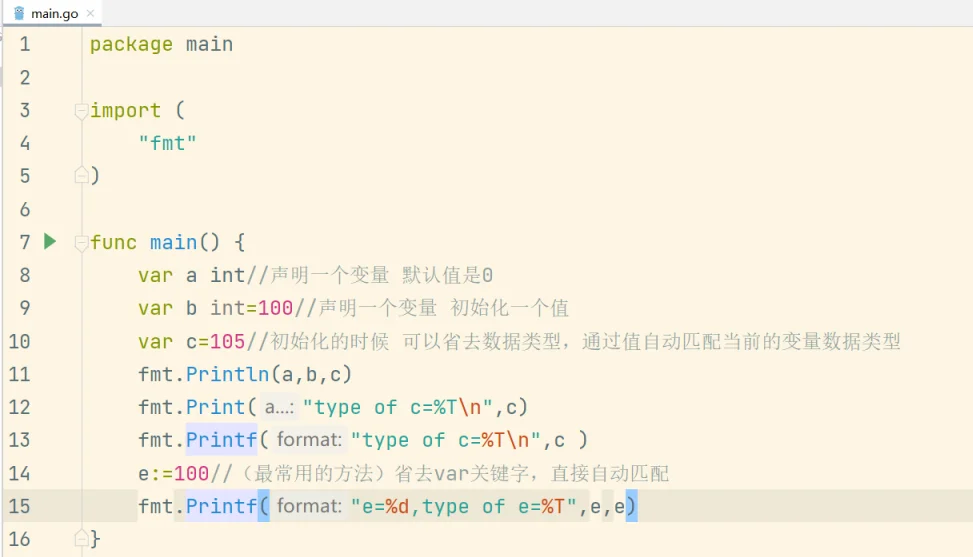
Task: Collapse the import block fold marker
Action: tap(81, 111)
